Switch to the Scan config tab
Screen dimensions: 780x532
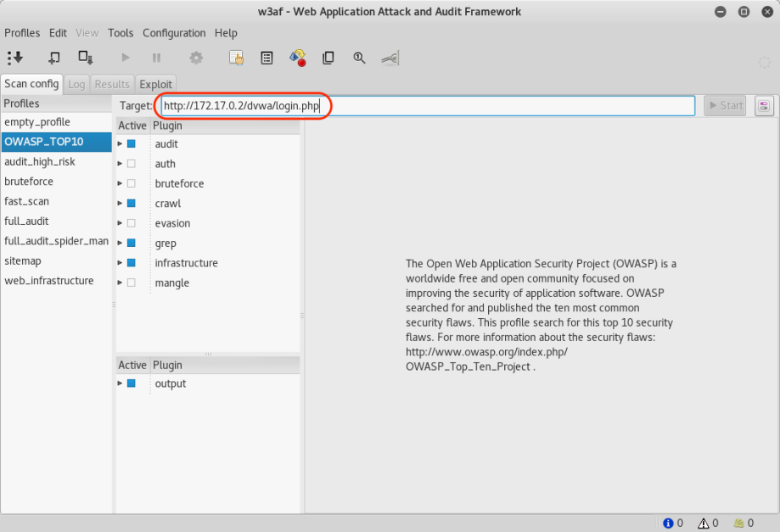[31, 83]
